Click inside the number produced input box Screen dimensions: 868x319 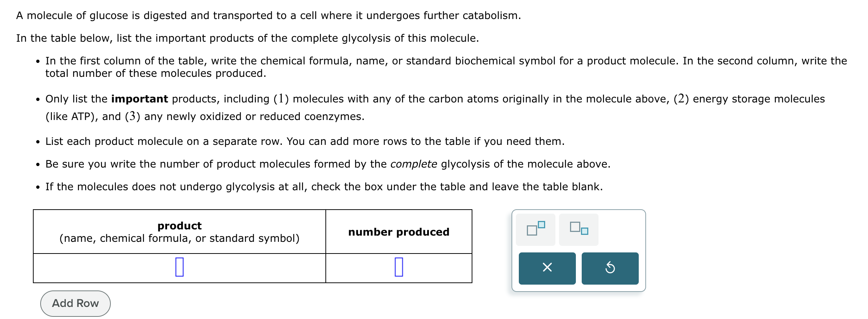[x=399, y=267]
